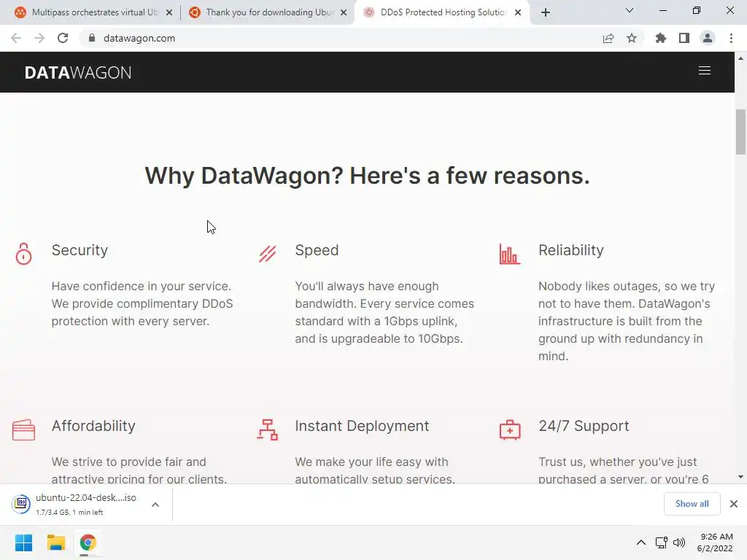Image resolution: width=747 pixels, height=560 pixels.
Task: Select DDoS Protected Hosting Solutions tab
Action: point(443,12)
